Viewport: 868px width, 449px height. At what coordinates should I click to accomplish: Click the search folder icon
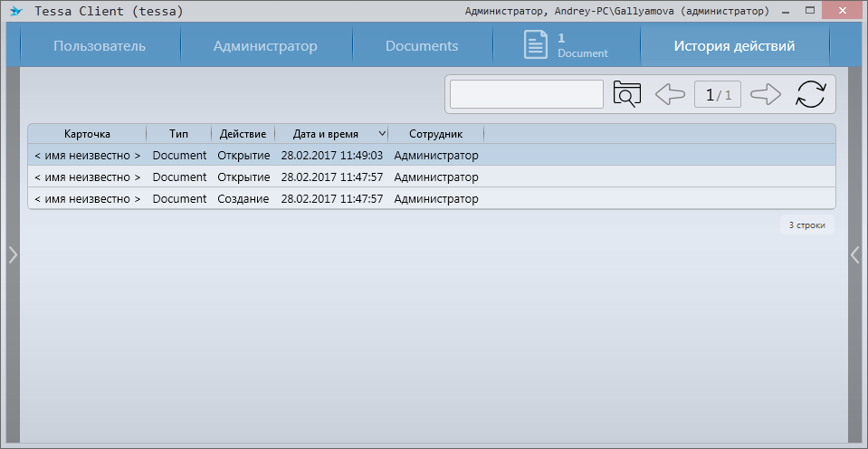click(x=626, y=94)
